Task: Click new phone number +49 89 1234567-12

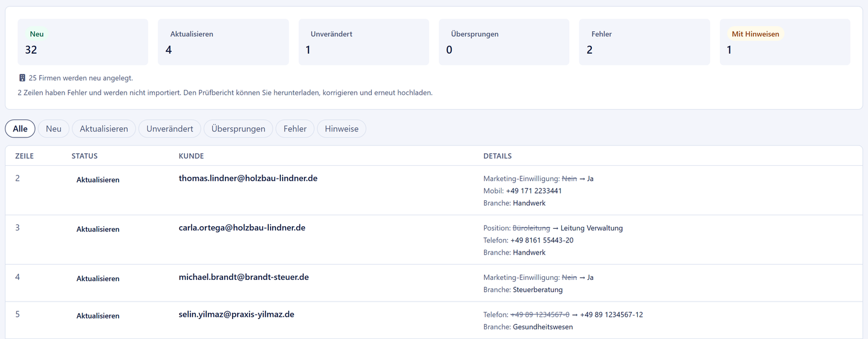Action: tap(611, 314)
